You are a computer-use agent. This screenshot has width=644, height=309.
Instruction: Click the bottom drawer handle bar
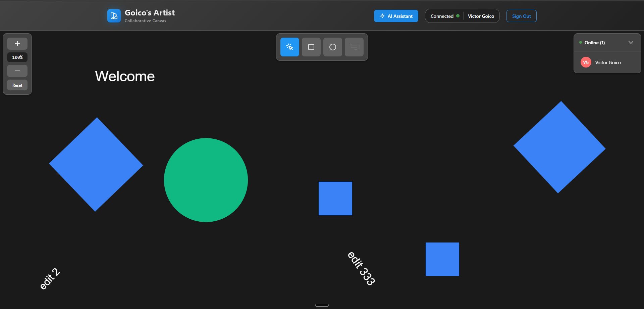[x=322, y=305]
